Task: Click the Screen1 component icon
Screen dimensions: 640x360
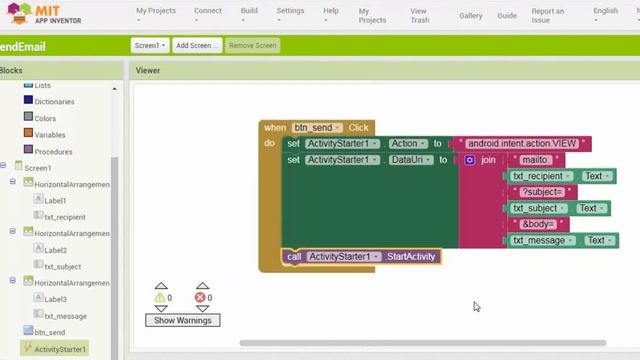Action: [18, 166]
